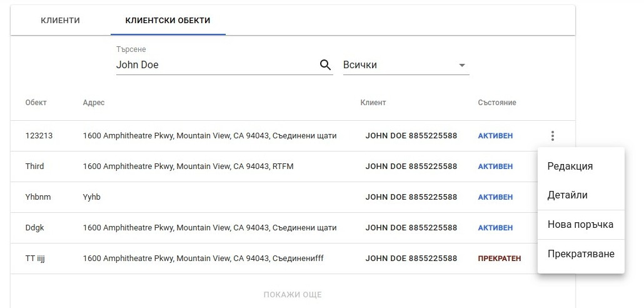Click the Yyhb address cell
Screen dimensions: 644x308
pos(91,197)
